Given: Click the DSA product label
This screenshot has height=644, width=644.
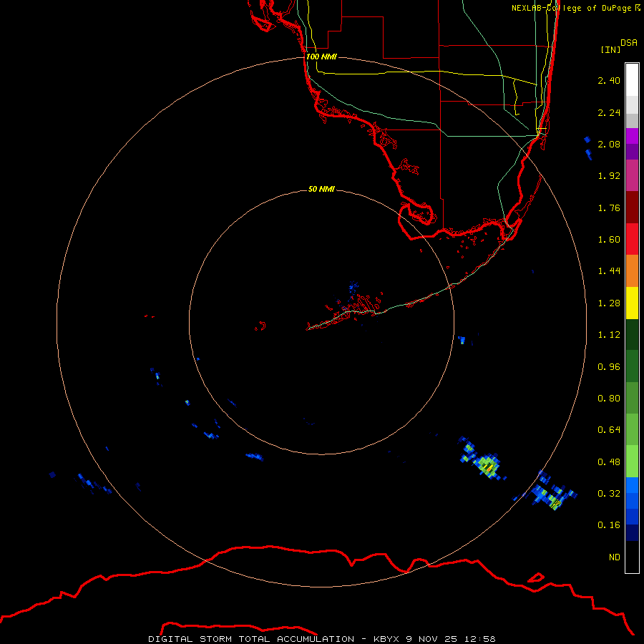Looking at the screenshot, I should pos(629,42).
